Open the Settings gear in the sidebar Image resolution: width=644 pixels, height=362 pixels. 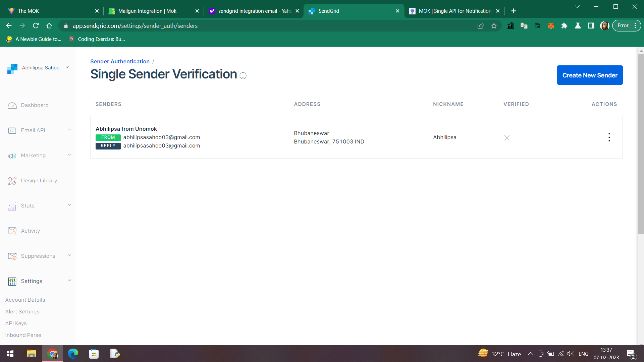click(x=12, y=281)
